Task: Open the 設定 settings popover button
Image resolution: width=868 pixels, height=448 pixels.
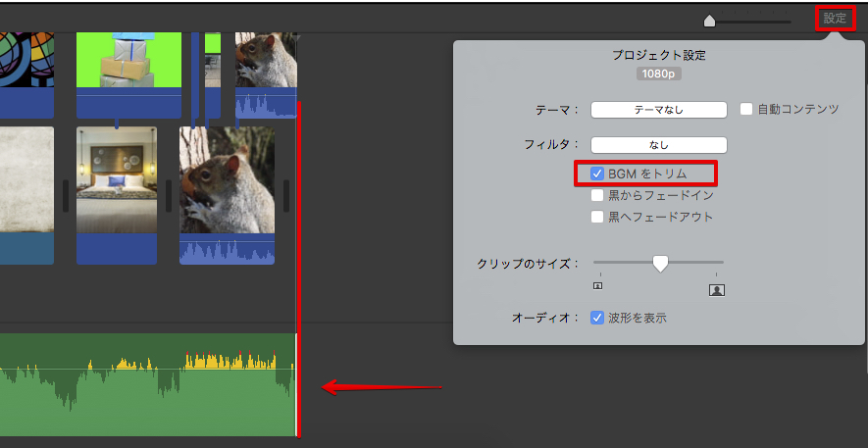Action: click(835, 19)
